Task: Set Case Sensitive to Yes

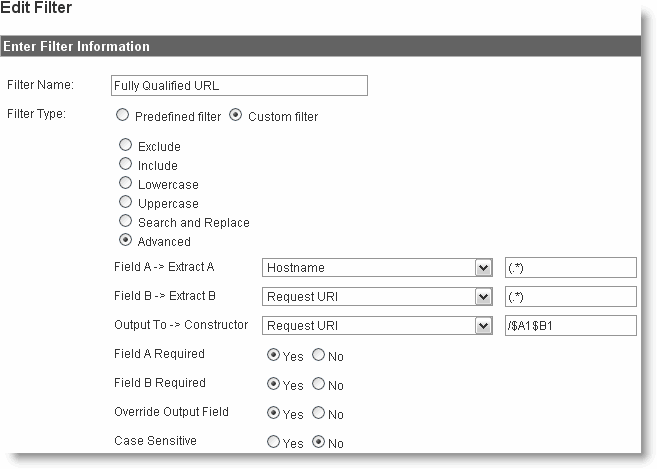Action: pyautogui.click(x=273, y=442)
